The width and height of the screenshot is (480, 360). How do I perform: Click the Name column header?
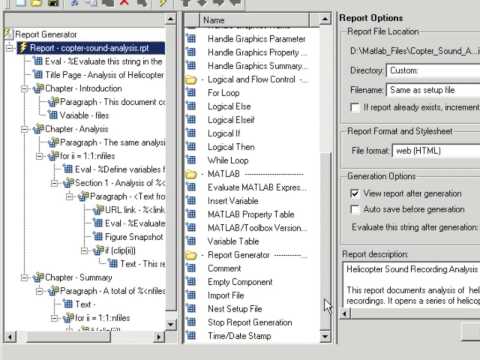pyautogui.click(x=254, y=20)
